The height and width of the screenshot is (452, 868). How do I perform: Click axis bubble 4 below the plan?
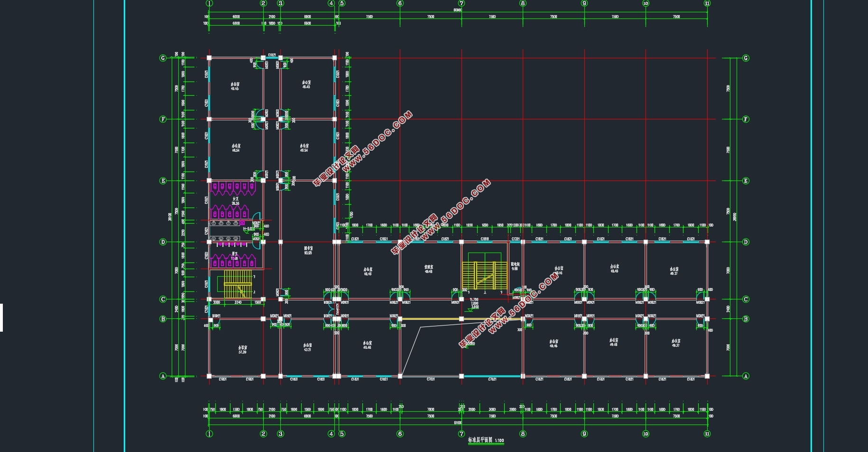pyautogui.click(x=332, y=434)
